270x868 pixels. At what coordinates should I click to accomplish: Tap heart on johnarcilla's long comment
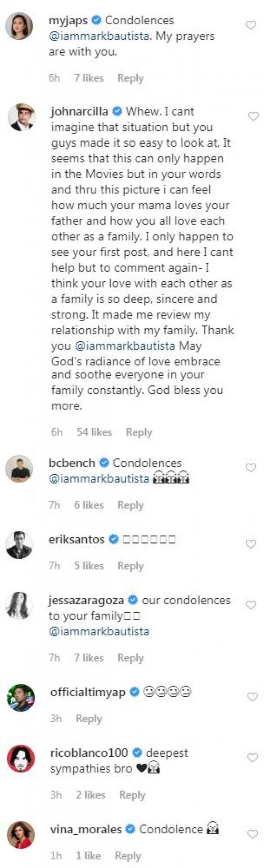253,117
